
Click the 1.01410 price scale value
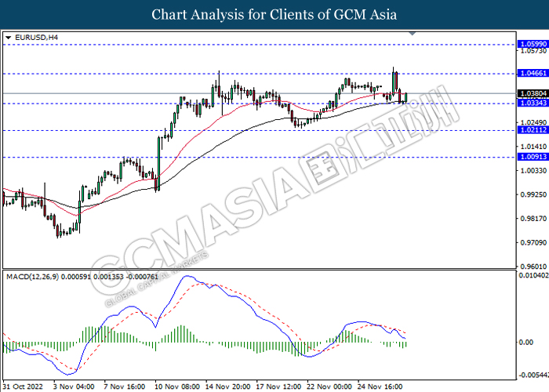point(533,147)
